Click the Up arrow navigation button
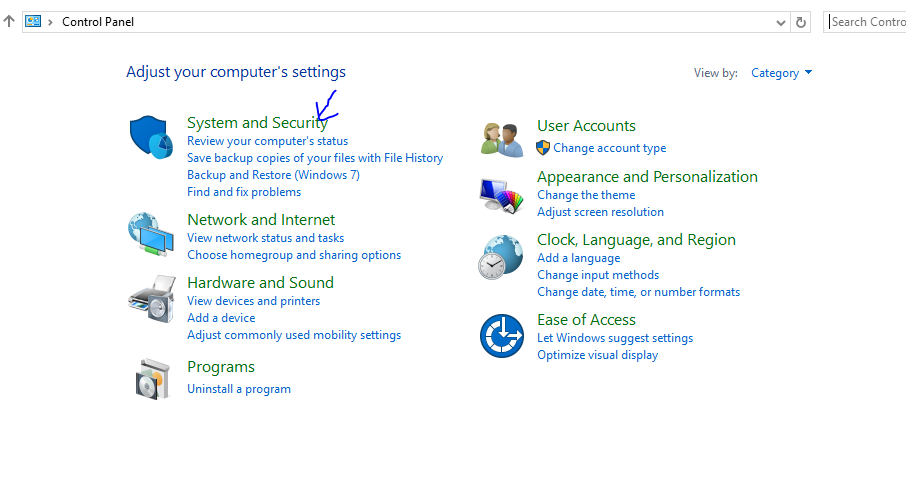906x497 pixels. coord(9,21)
